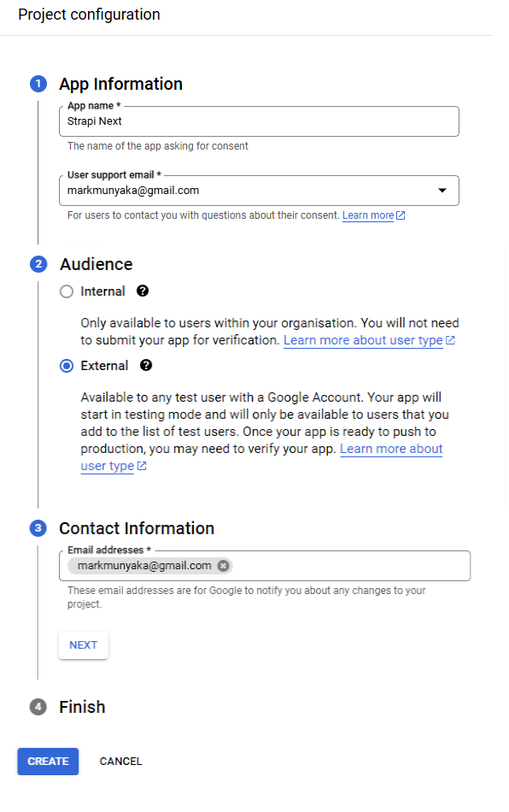Click step 1 App Information number icon
The width and height of the screenshot is (509, 812).
pos(38,84)
